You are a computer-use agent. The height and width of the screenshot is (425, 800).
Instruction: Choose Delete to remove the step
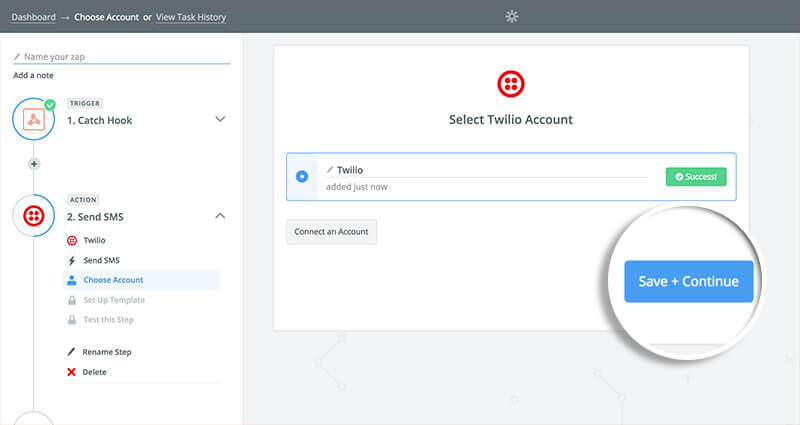pyautogui.click(x=94, y=372)
